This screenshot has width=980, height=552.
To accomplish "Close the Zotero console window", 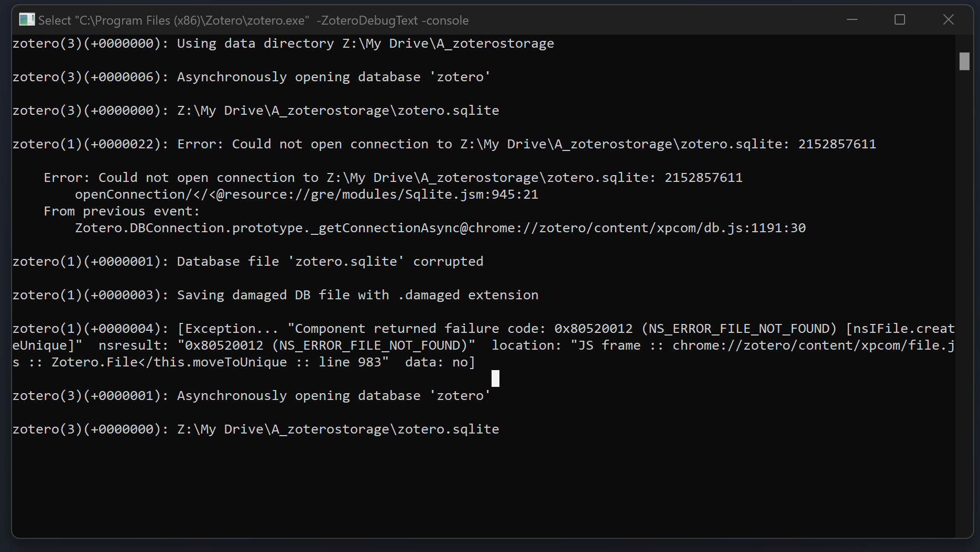I will tap(949, 20).
